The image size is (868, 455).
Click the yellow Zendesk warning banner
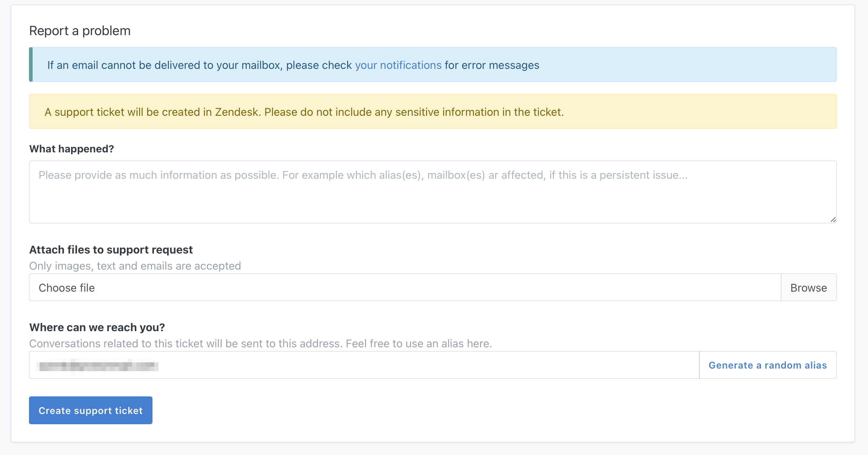click(x=433, y=111)
